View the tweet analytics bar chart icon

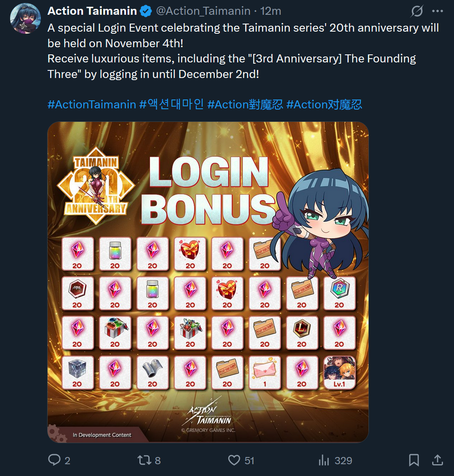point(324,460)
